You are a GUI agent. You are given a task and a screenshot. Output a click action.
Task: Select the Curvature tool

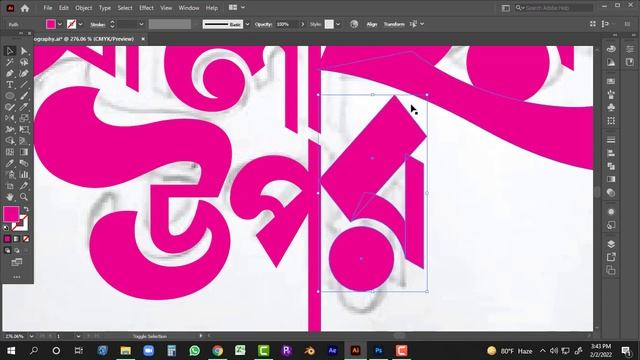(24, 73)
